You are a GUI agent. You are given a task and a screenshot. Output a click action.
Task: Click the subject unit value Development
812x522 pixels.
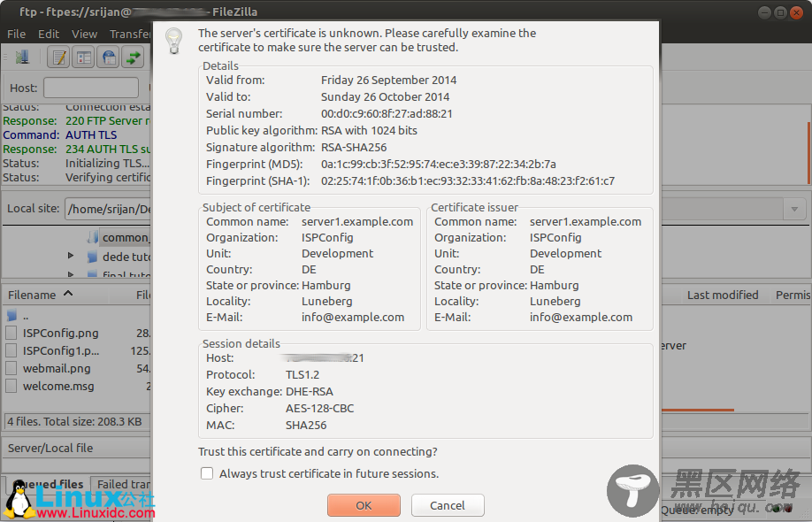pyautogui.click(x=337, y=253)
